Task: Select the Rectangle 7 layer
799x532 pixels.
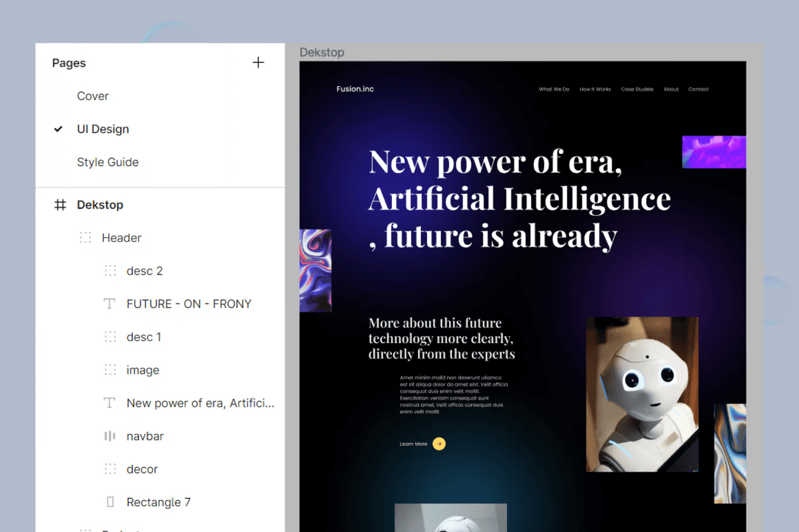Action: pyautogui.click(x=160, y=502)
